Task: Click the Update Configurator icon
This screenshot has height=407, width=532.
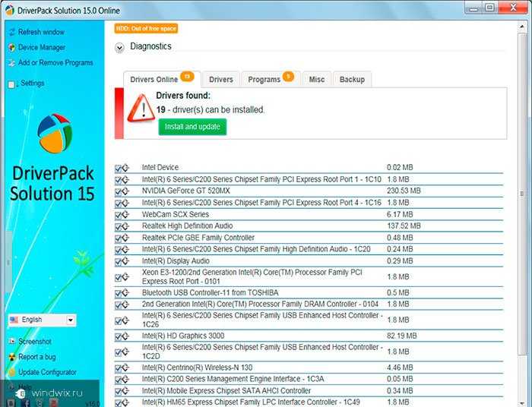Action: coord(12,372)
